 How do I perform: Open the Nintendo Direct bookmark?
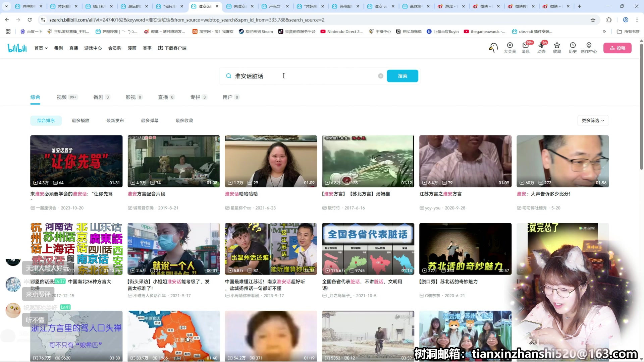click(341, 32)
